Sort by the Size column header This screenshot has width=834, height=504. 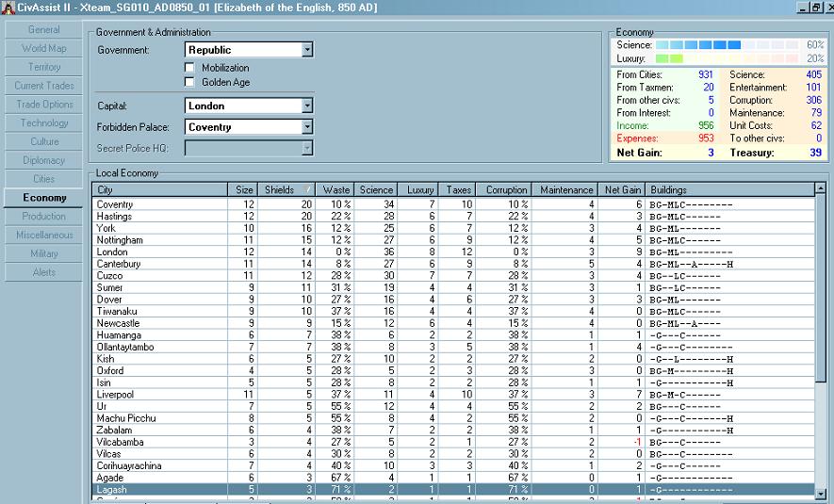pyautogui.click(x=243, y=189)
